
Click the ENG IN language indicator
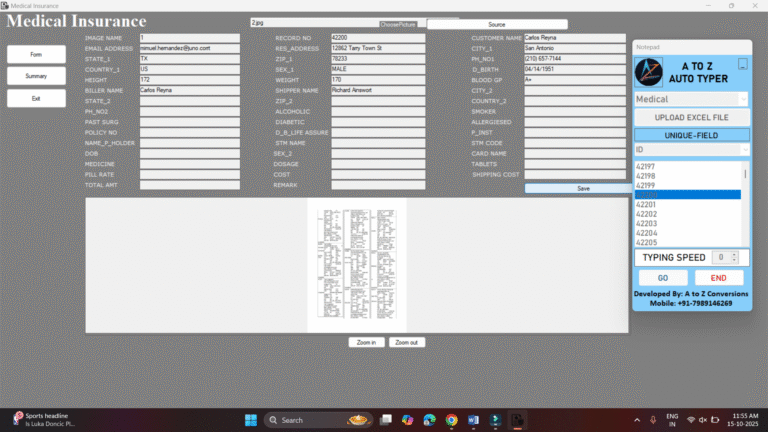[672, 420]
